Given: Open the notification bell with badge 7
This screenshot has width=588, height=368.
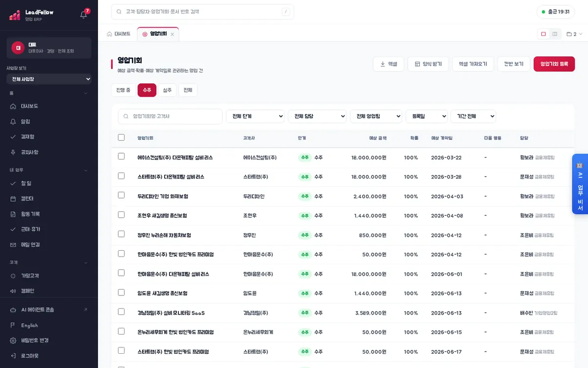Looking at the screenshot, I should click(84, 14).
